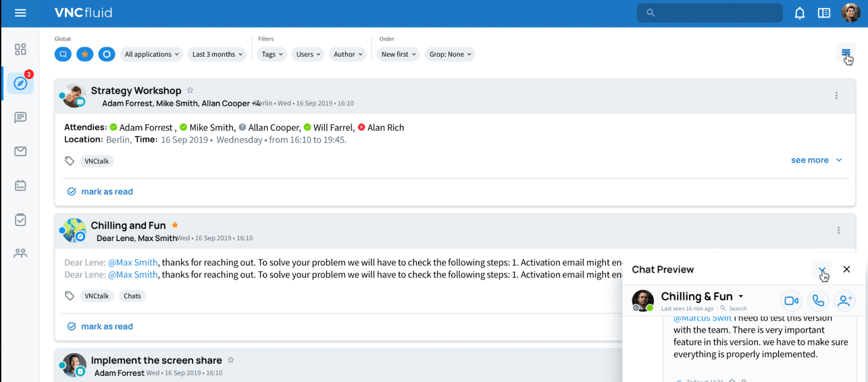Open Chilling and Fun three-dot menu
868x382 pixels.
point(838,230)
